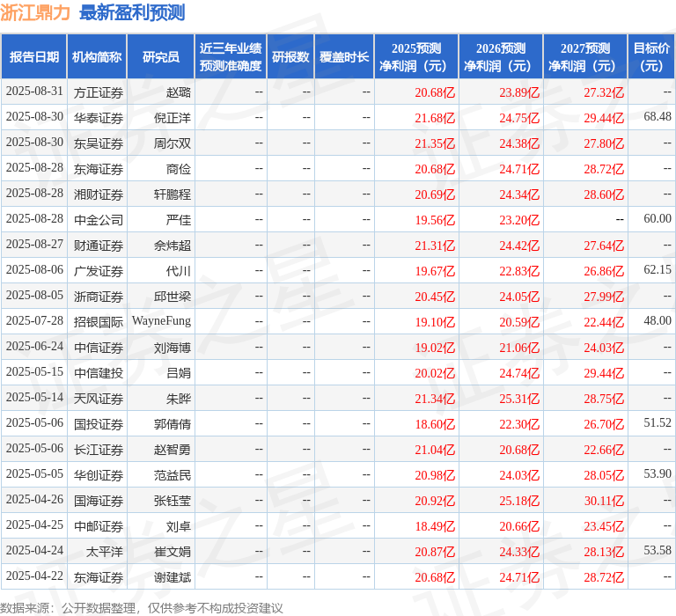Viewport: 676px width, 616px height.
Task: Click the 目标价 column header
Action: coord(651,57)
